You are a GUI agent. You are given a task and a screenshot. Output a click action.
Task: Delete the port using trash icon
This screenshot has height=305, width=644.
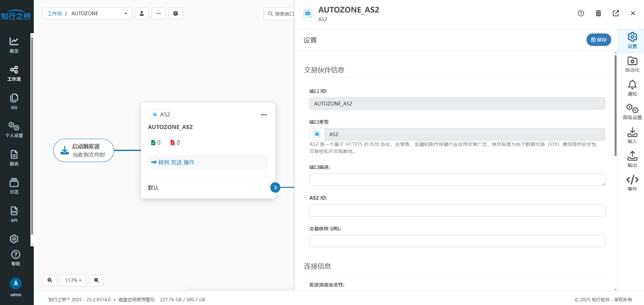(x=598, y=13)
